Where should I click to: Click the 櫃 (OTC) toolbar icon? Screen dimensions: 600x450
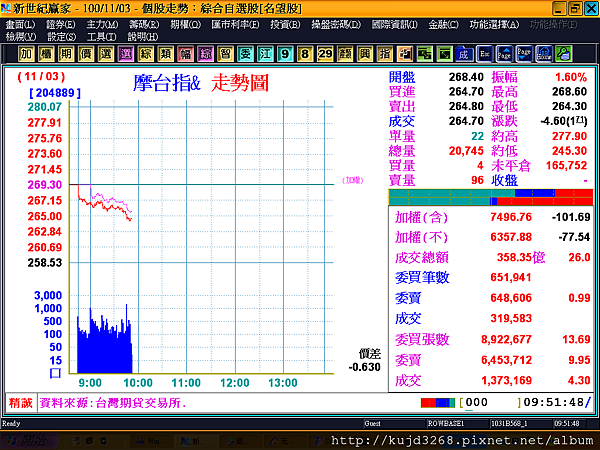tap(46, 54)
